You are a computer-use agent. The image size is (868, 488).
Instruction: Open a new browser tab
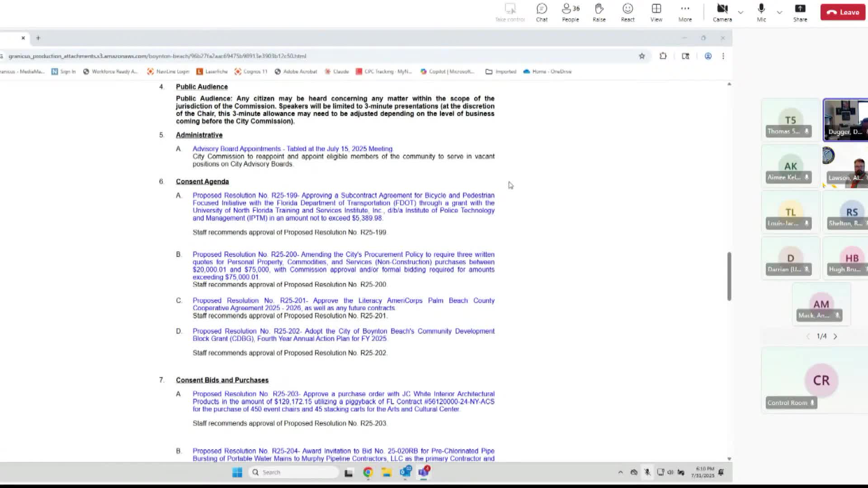point(38,38)
